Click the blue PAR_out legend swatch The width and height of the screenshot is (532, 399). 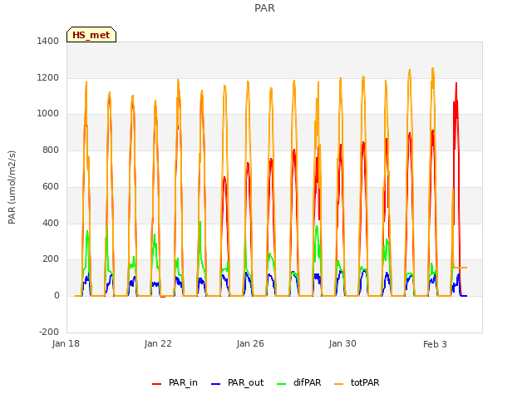point(216,384)
